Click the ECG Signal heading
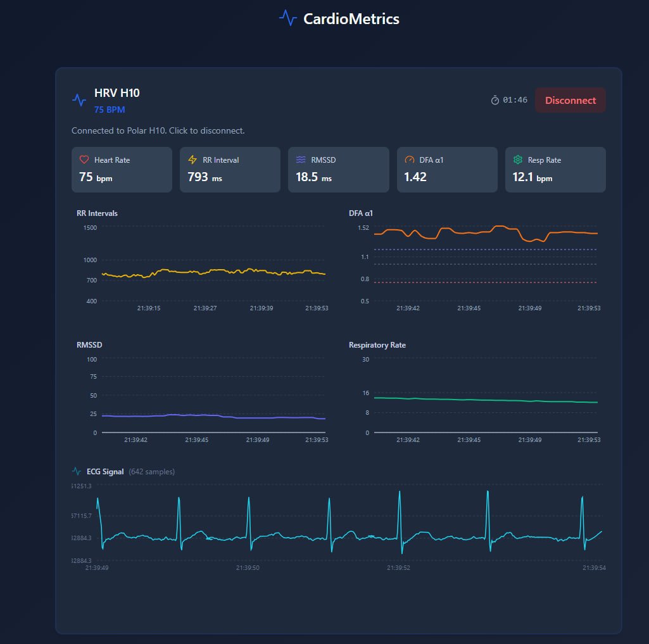The height and width of the screenshot is (644, 649). click(105, 471)
